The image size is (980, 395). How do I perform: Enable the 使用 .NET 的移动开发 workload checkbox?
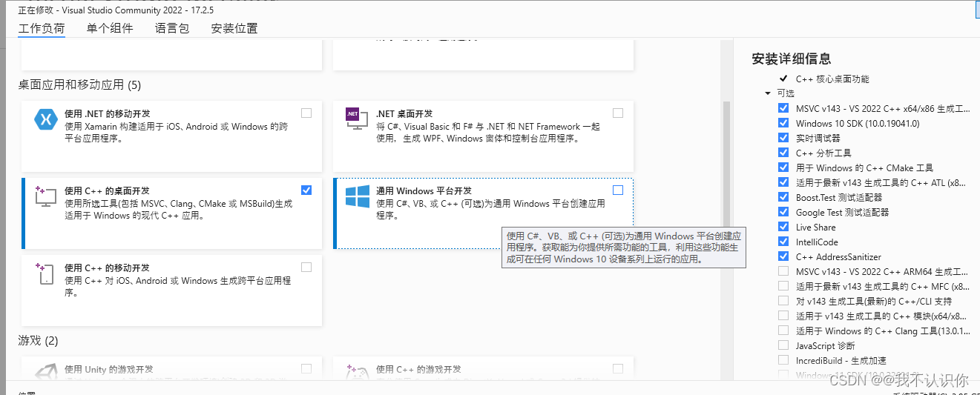(x=306, y=113)
